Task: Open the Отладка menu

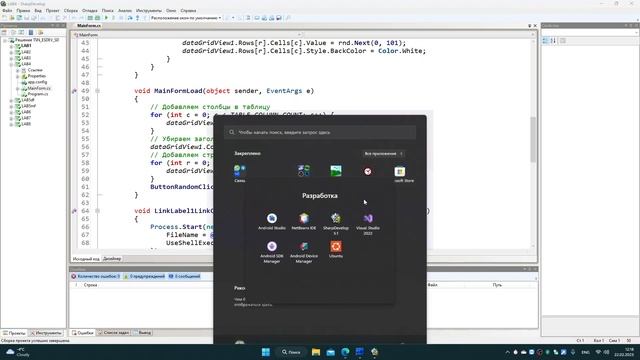Action: 89,11
